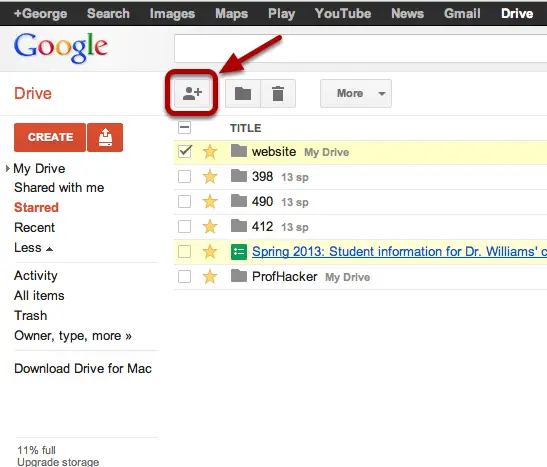This screenshot has height=467, width=547.
Task: Open the Spring 2013 Student information link
Action: 399,251
